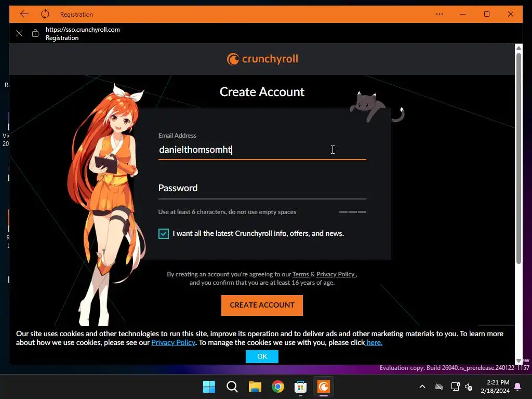Click the Crunchyroll logo in the header
This screenshot has width=532, height=399.
pyautogui.click(x=262, y=59)
